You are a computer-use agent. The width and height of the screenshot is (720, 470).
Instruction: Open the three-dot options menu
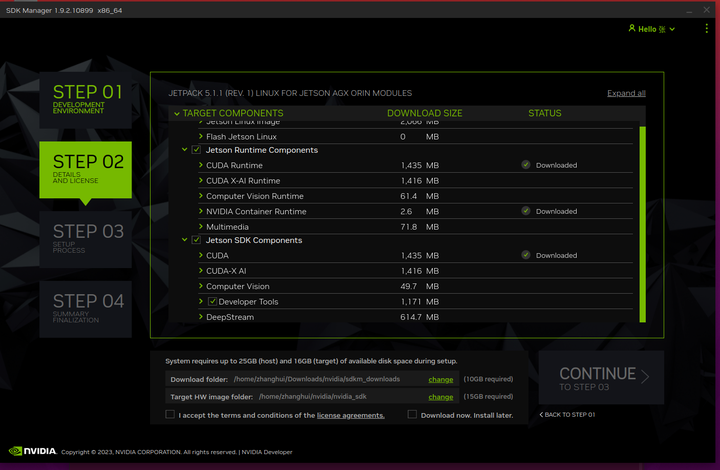tap(706, 28)
